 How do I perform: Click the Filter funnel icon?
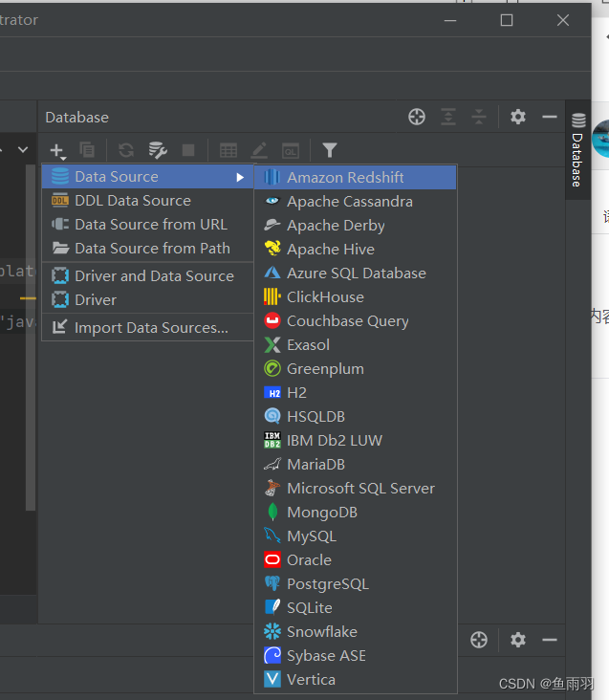coord(330,150)
